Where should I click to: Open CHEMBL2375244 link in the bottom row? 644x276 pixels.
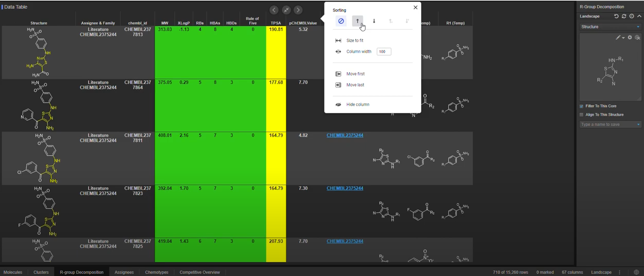tap(345, 241)
